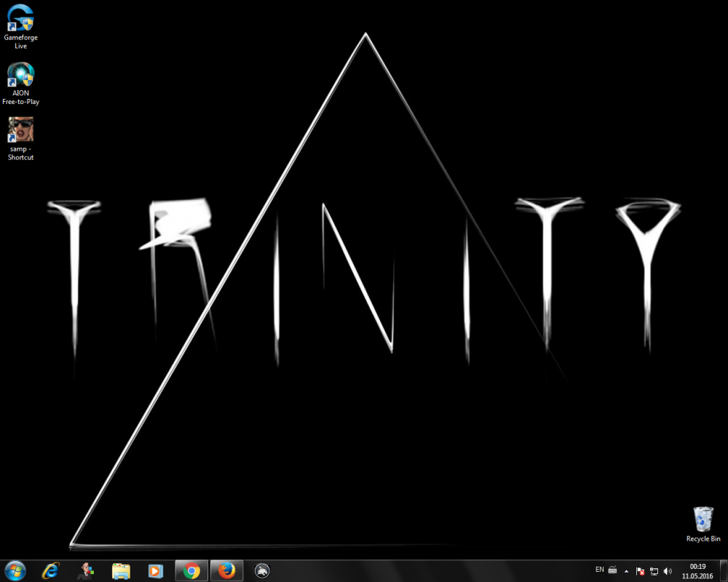The height and width of the screenshot is (582, 728).
Task: Expand hidden system tray icons
Action: (627, 571)
